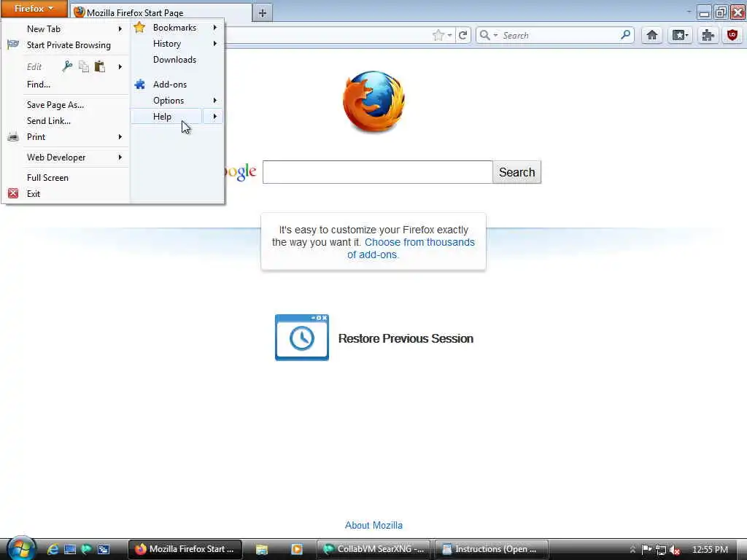Click the printer icon beside Print

click(x=13, y=137)
